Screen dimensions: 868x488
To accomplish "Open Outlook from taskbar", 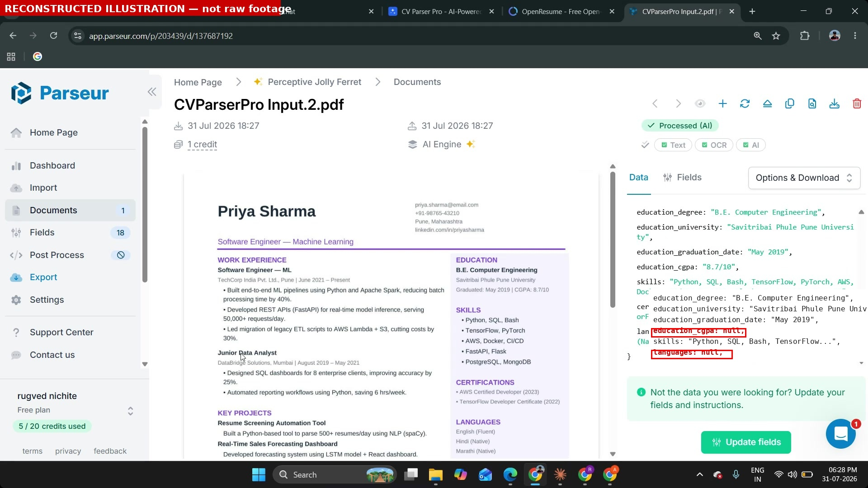I will tap(486, 474).
